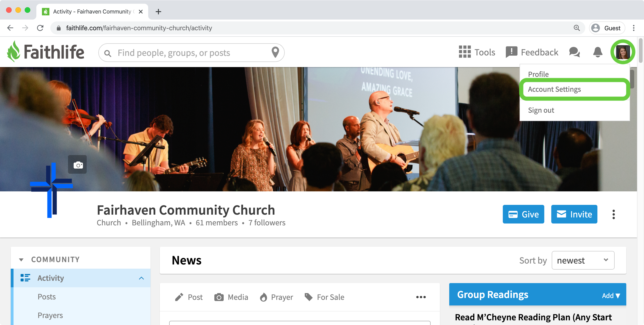
Task: Open the Chrome zoom magnifier icon
Action: coord(576,28)
